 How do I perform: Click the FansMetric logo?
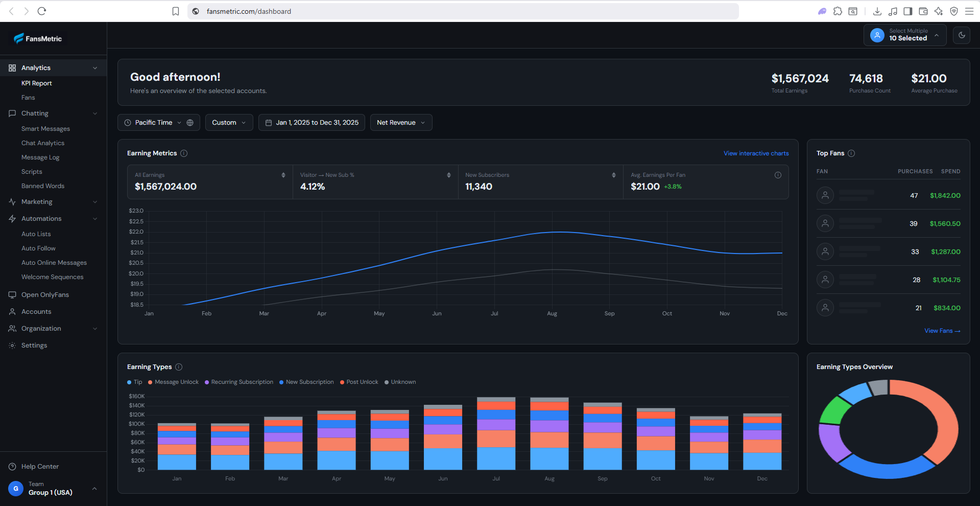[38, 38]
